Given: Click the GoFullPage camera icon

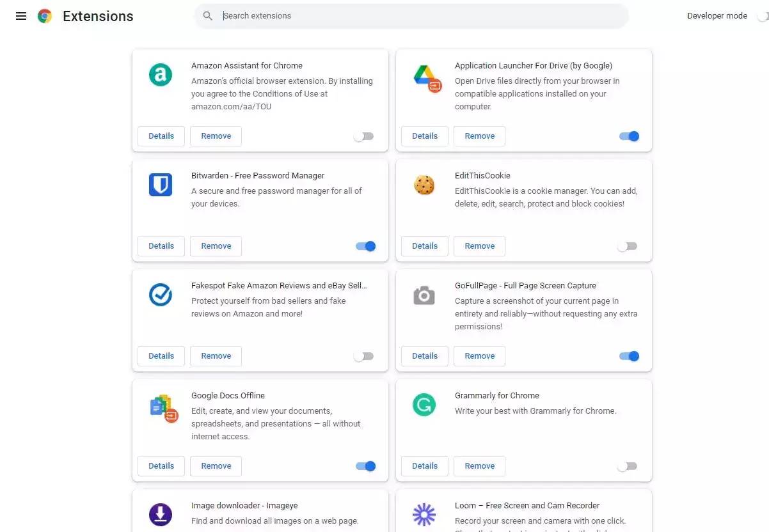Looking at the screenshot, I should click(x=424, y=295).
